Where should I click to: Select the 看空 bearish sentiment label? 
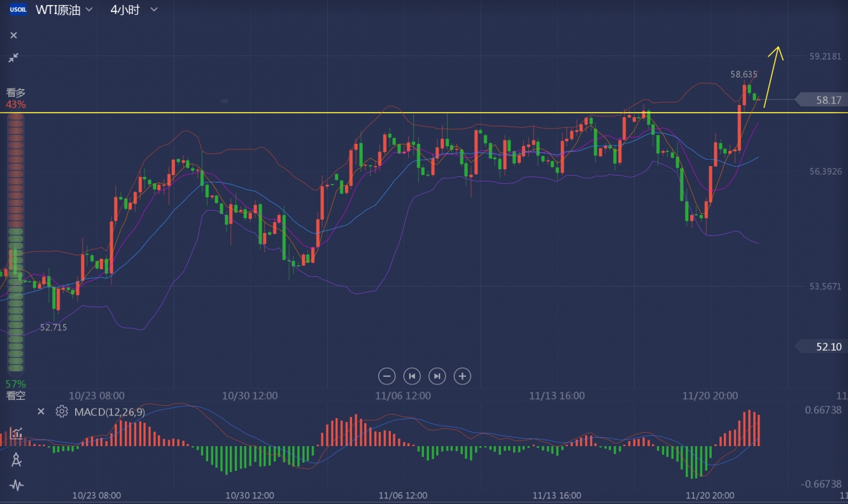coord(16,396)
